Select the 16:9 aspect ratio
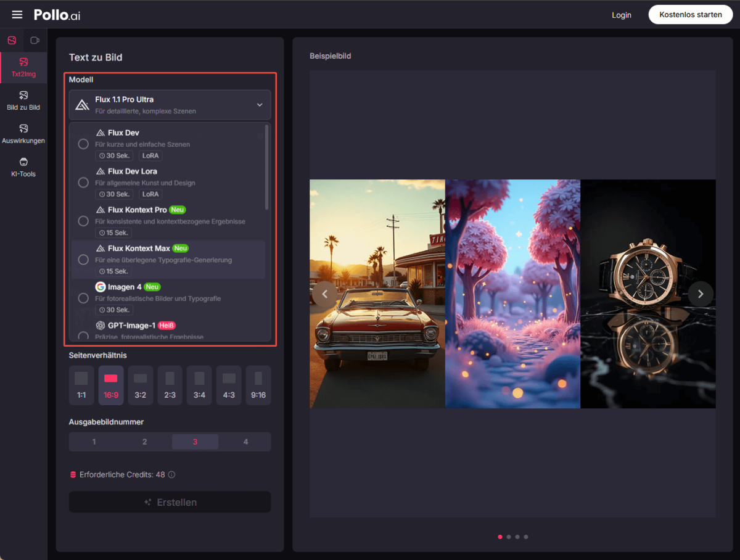This screenshot has height=560, width=740. (111, 385)
